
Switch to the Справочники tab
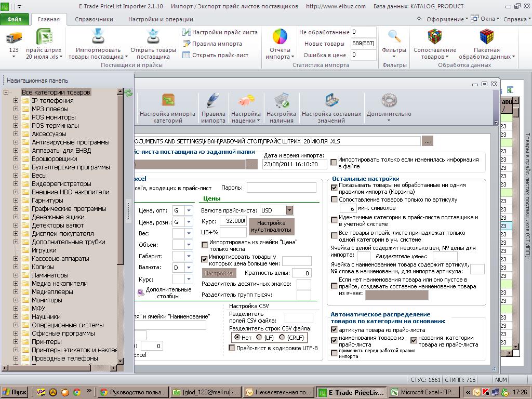[94, 19]
